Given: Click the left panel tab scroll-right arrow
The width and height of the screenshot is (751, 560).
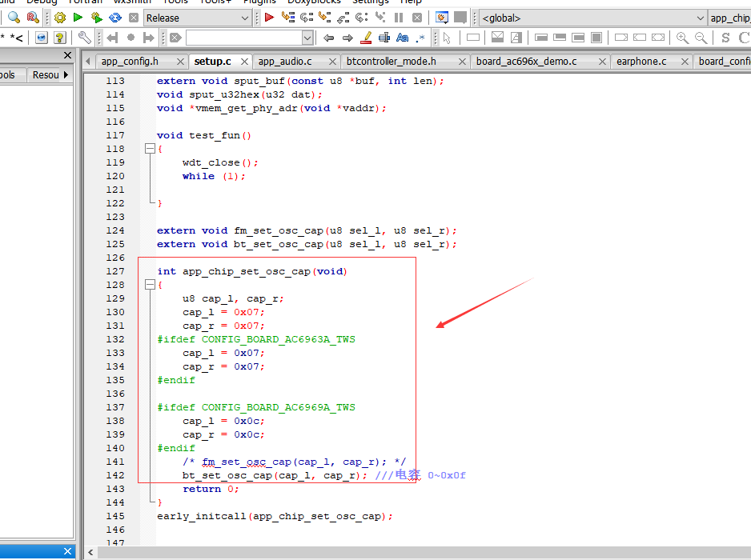Looking at the screenshot, I should tap(66, 74).
